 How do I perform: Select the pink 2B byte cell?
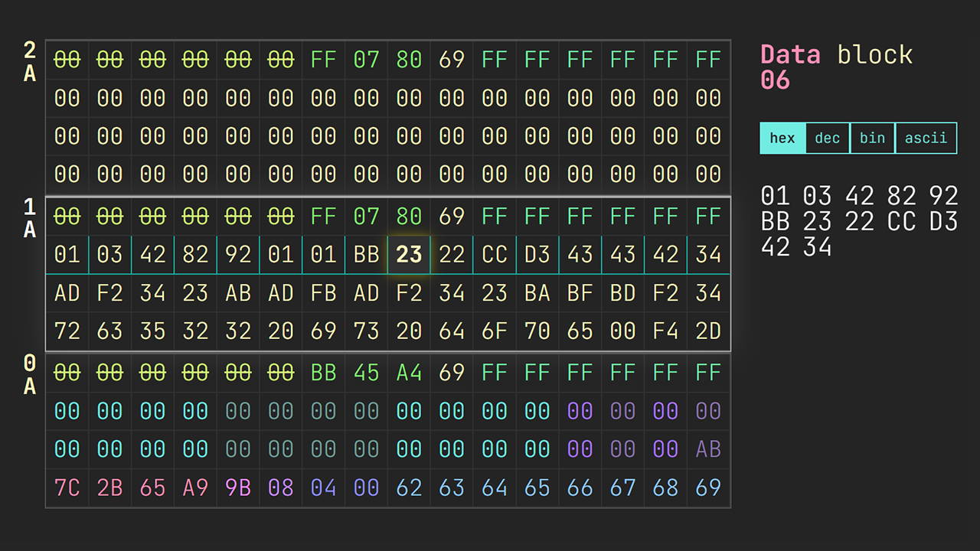click(x=109, y=488)
